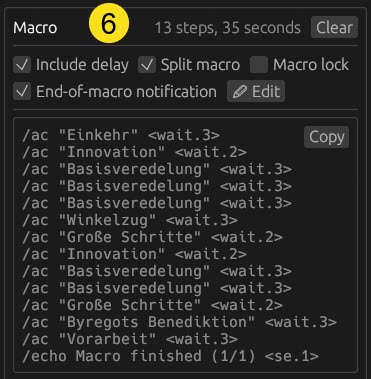The width and height of the screenshot is (371, 379).
Task: Click the Macro section title
Action: click(35, 28)
